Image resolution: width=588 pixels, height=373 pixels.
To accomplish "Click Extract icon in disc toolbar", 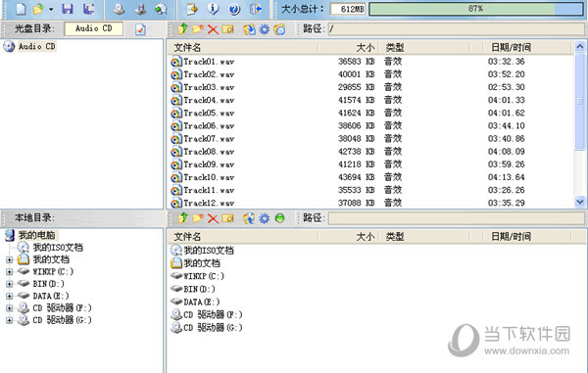I will (x=249, y=28).
